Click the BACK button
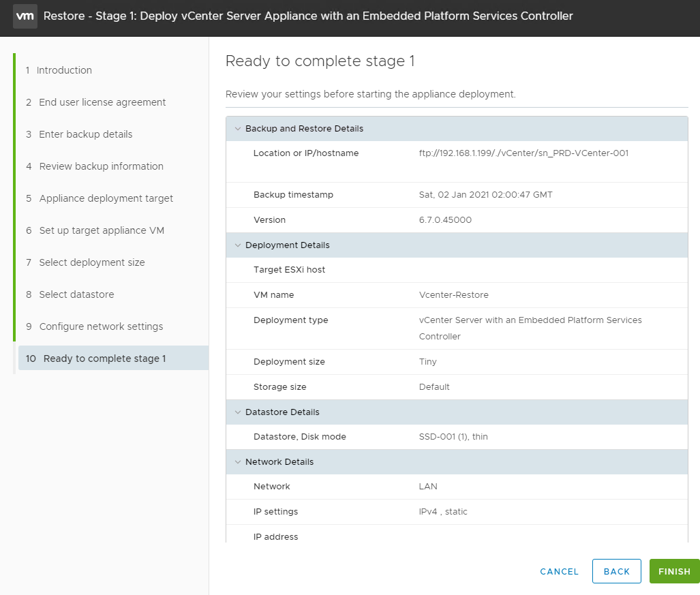700x595 pixels. point(616,571)
